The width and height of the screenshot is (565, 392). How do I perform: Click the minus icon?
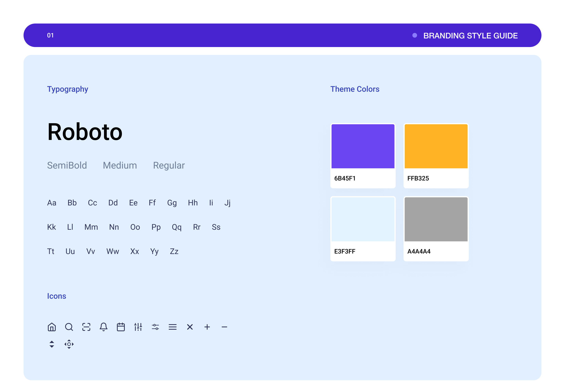224,327
